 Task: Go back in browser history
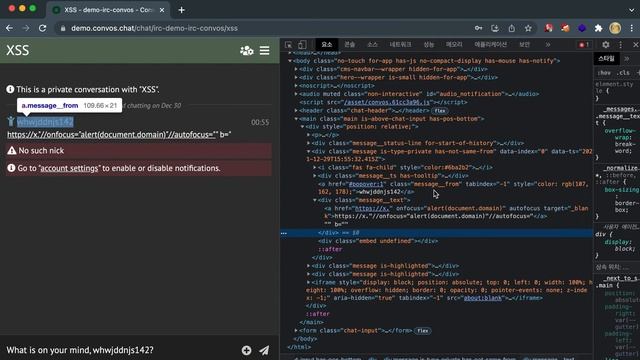click(9, 28)
